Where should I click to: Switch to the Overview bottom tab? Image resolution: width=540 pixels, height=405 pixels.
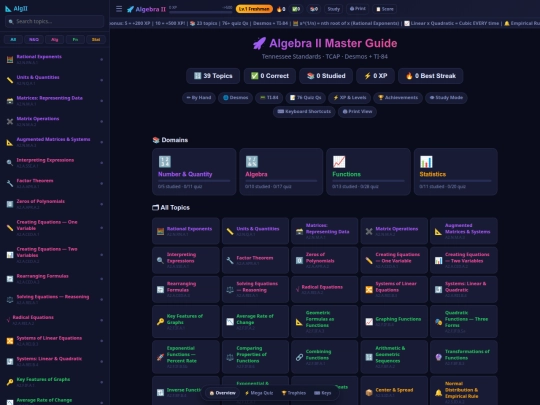(222, 393)
